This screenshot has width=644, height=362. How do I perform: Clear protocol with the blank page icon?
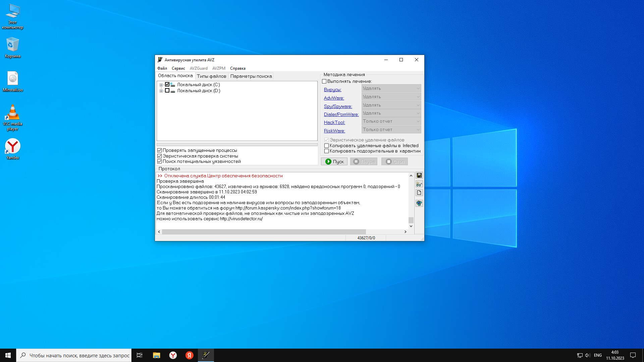pyautogui.click(x=419, y=193)
